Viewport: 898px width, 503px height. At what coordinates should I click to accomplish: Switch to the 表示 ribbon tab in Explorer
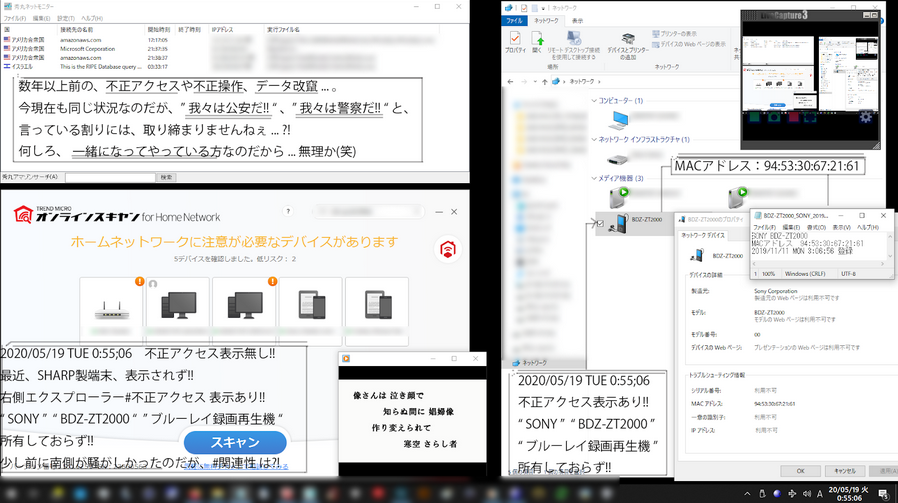point(577,21)
